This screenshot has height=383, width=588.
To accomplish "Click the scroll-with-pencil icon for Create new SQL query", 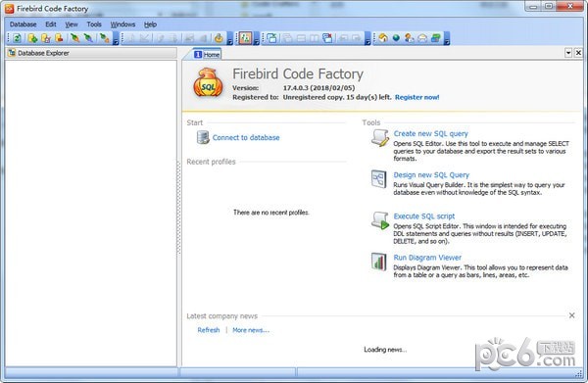I will (x=379, y=138).
